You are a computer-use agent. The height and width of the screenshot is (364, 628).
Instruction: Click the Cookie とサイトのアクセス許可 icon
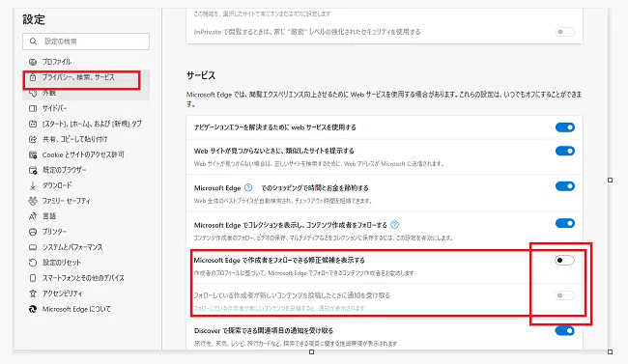[x=33, y=155]
